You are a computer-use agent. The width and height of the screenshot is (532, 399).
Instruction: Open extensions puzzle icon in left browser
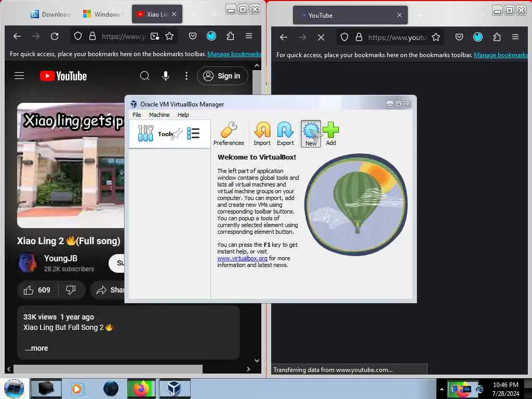[230, 36]
